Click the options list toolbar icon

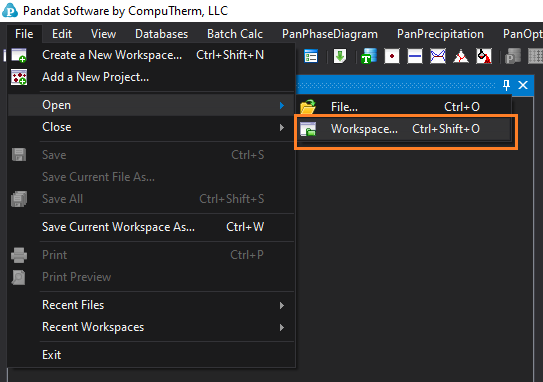tap(311, 56)
